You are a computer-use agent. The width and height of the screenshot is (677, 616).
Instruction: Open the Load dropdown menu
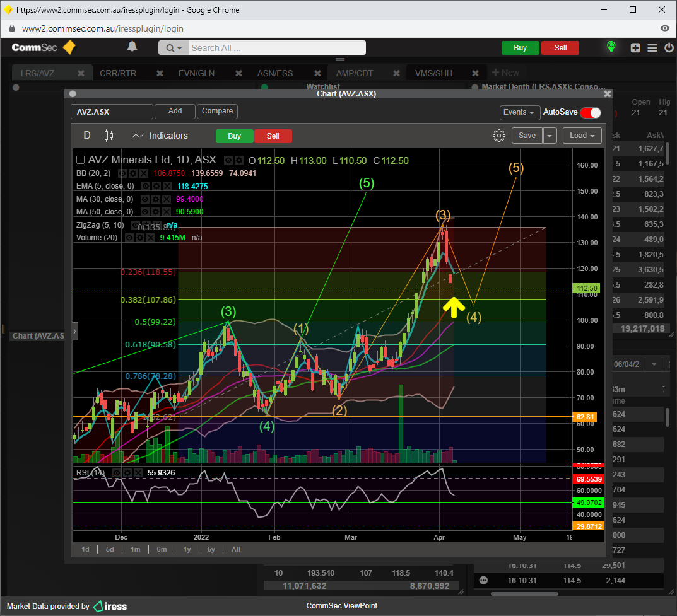tap(582, 136)
